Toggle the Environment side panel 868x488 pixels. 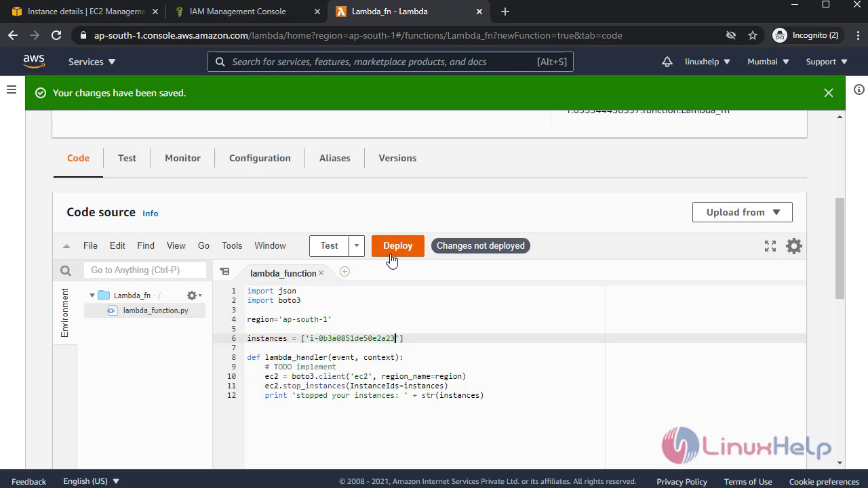click(x=65, y=312)
